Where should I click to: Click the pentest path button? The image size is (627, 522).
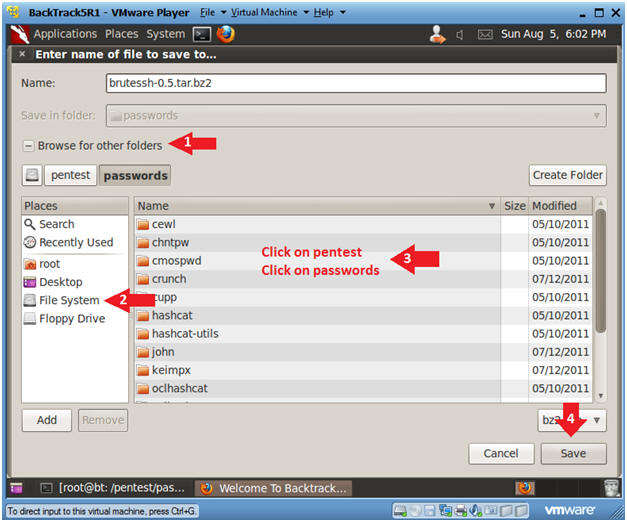[x=70, y=175]
